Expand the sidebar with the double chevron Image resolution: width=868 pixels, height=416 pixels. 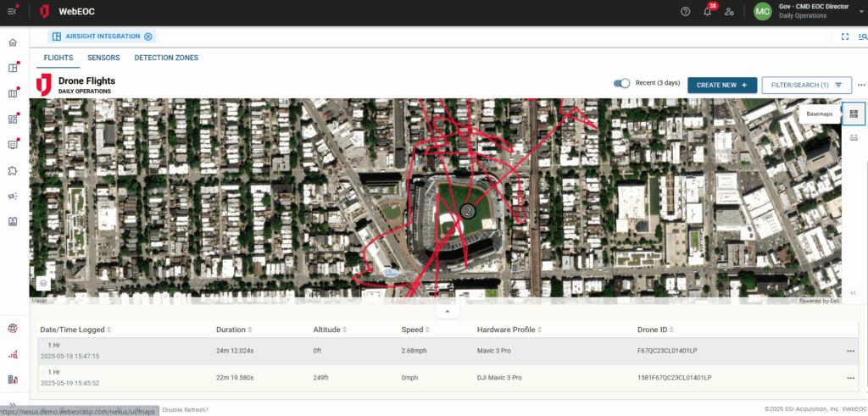(13, 405)
